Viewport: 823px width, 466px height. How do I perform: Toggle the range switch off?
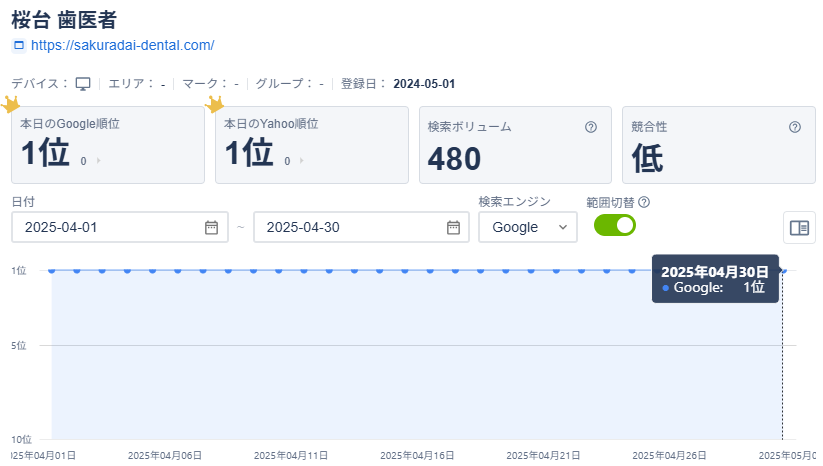point(614,225)
